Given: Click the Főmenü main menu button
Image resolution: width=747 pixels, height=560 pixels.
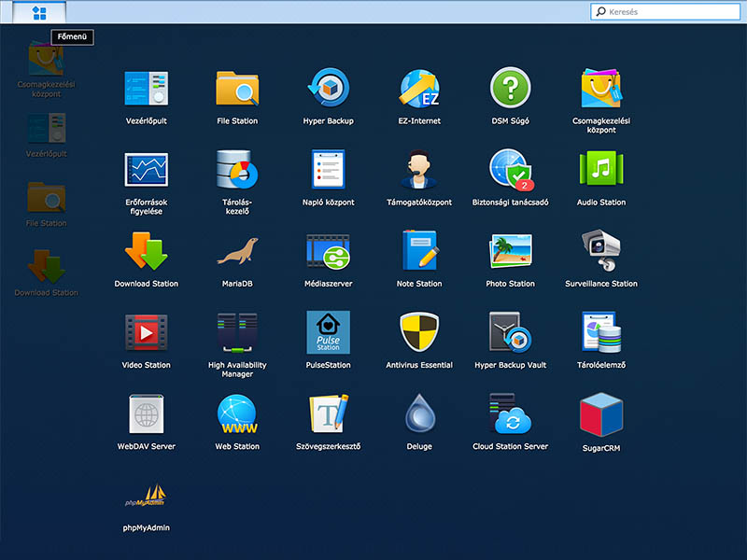Looking at the screenshot, I should 40,12.
